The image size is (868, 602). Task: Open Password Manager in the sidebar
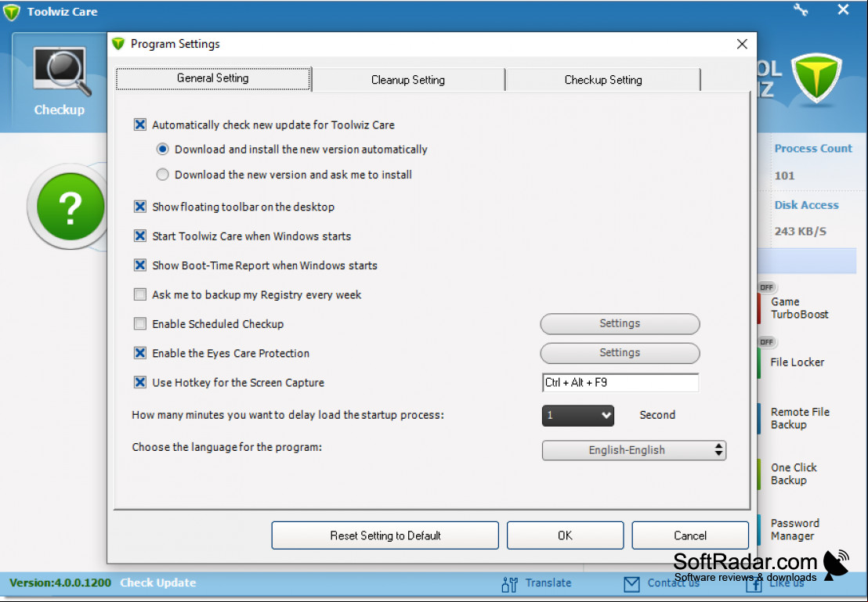(795, 530)
